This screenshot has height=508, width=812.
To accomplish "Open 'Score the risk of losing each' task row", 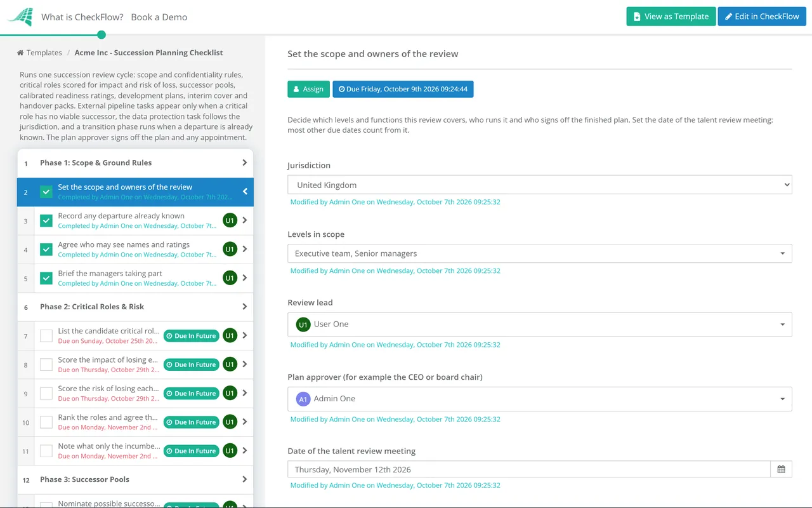I will click(135, 393).
